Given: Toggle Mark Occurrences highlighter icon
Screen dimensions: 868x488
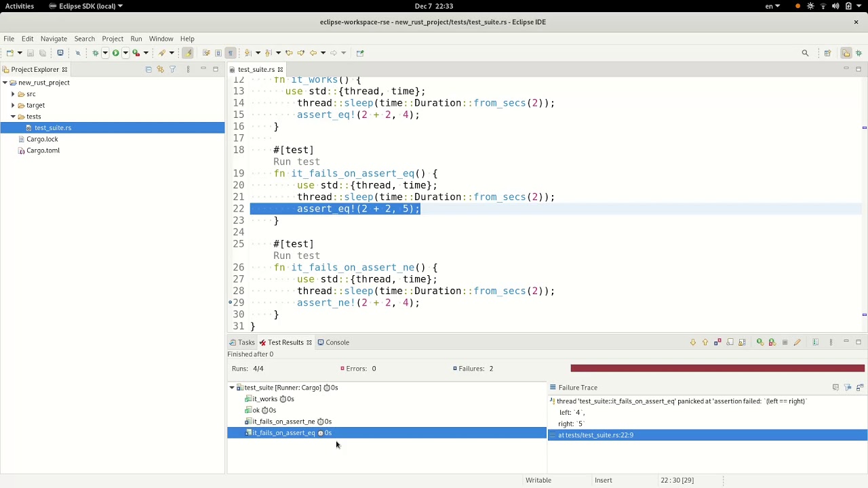Looking at the screenshot, I should coord(188,53).
